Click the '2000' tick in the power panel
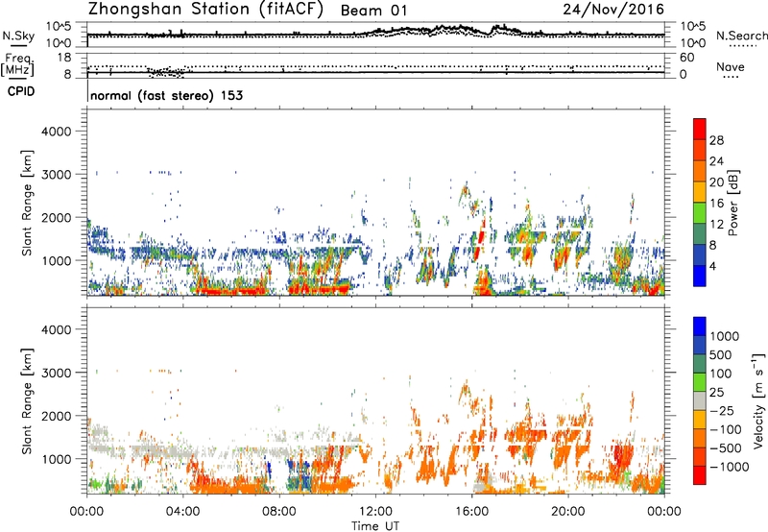 (56, 217)
